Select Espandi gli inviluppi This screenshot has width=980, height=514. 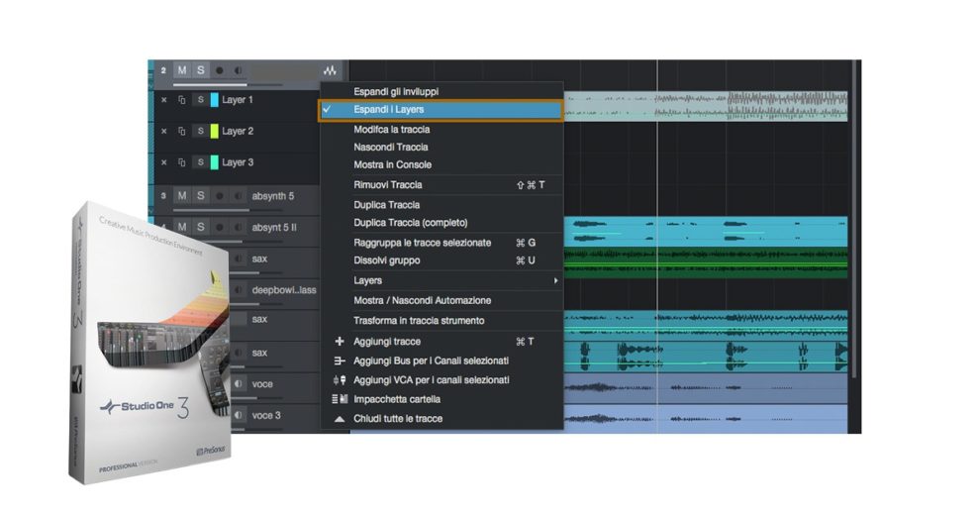(x=396, y=91)
